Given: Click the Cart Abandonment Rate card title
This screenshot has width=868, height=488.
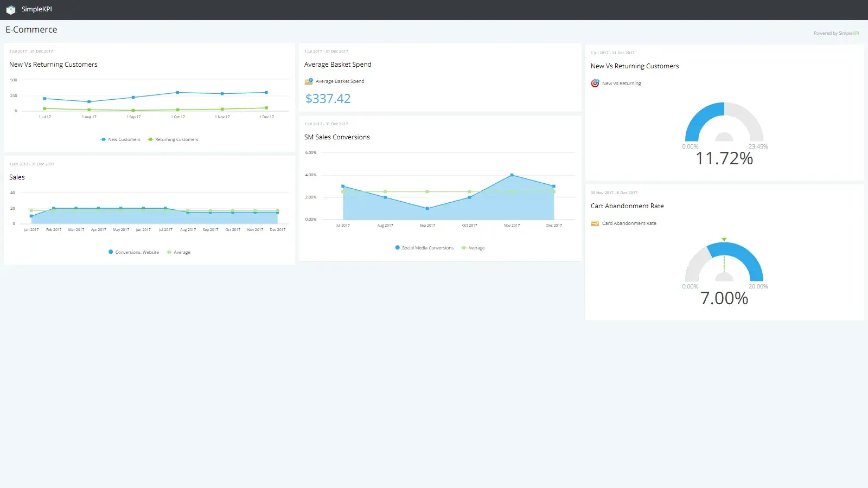Looking at the screenshot, I should coord(627,206).
